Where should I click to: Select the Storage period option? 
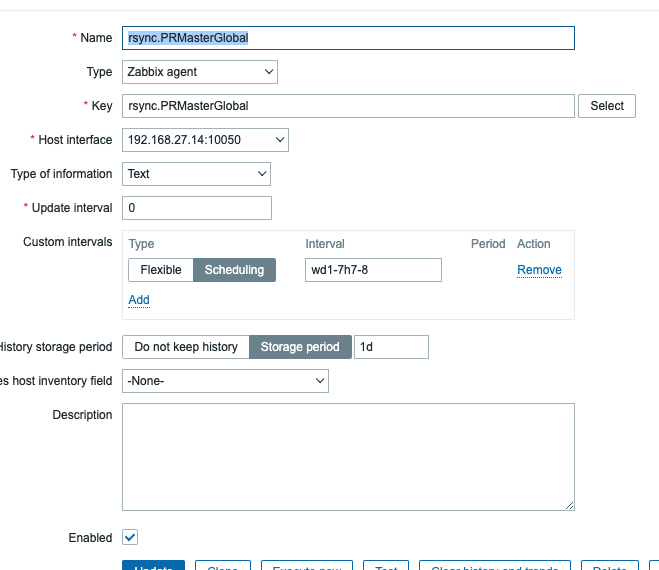[x=300, y=347]
